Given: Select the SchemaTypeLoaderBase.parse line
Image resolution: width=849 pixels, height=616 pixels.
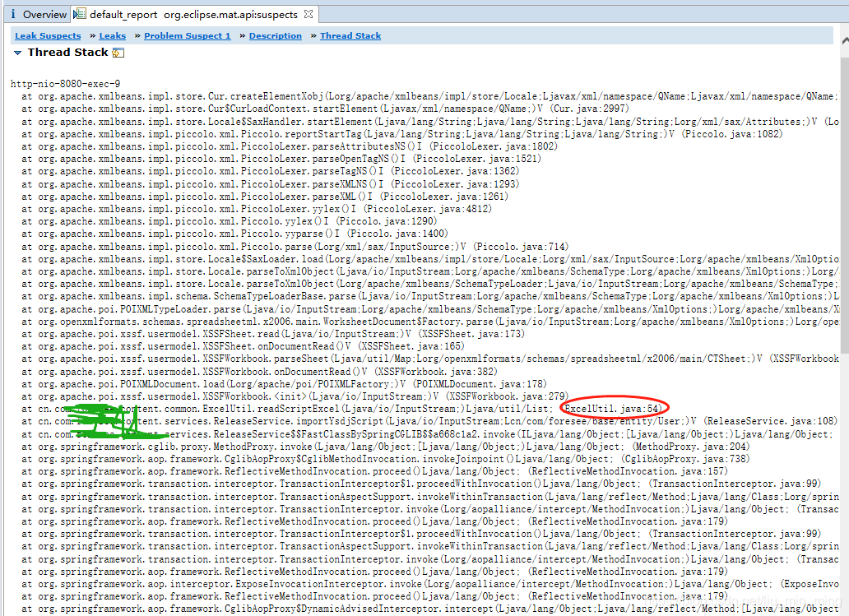Looking at the screenshot, I should (x=430, y=297).
